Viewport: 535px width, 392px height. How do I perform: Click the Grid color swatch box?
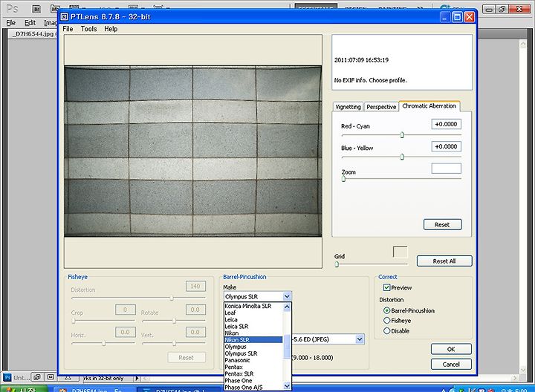[400, 252]
